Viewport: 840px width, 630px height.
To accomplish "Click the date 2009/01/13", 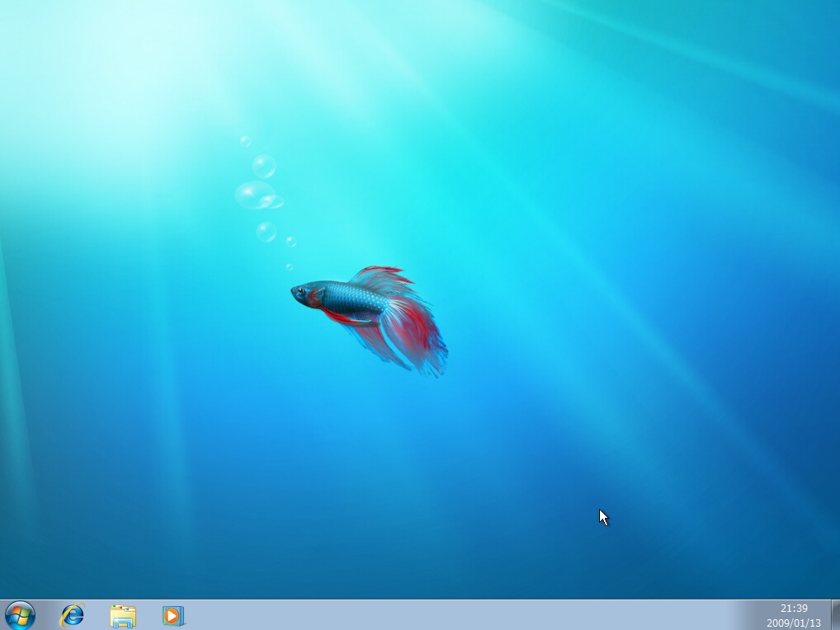I will point(794,623).
